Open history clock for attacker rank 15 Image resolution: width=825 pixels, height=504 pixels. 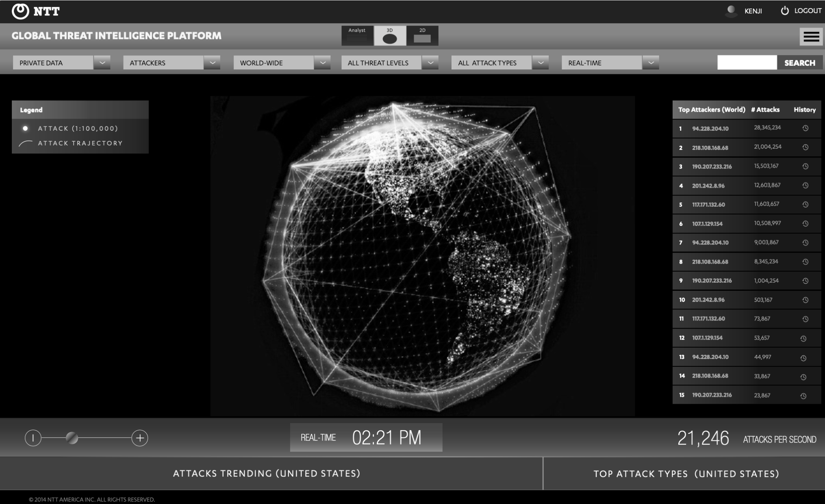pos(803,396)
